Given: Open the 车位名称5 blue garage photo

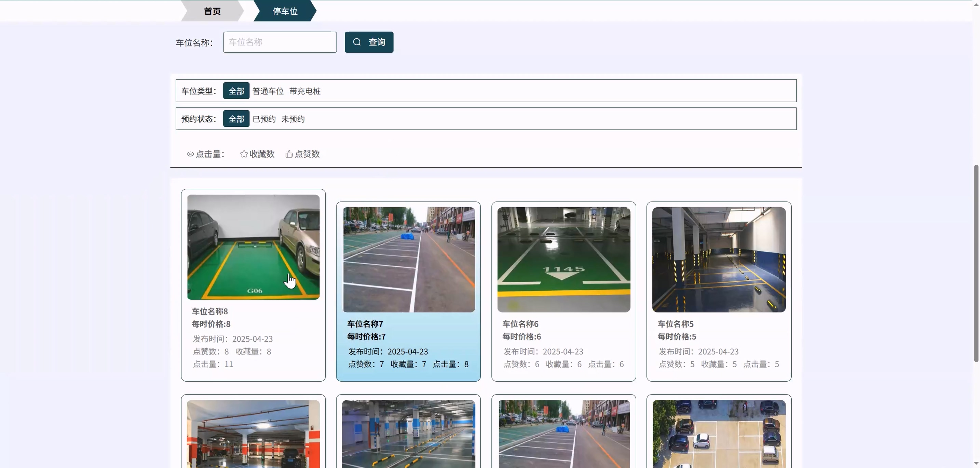Looking at the screenshot, I should pos(719,260).
